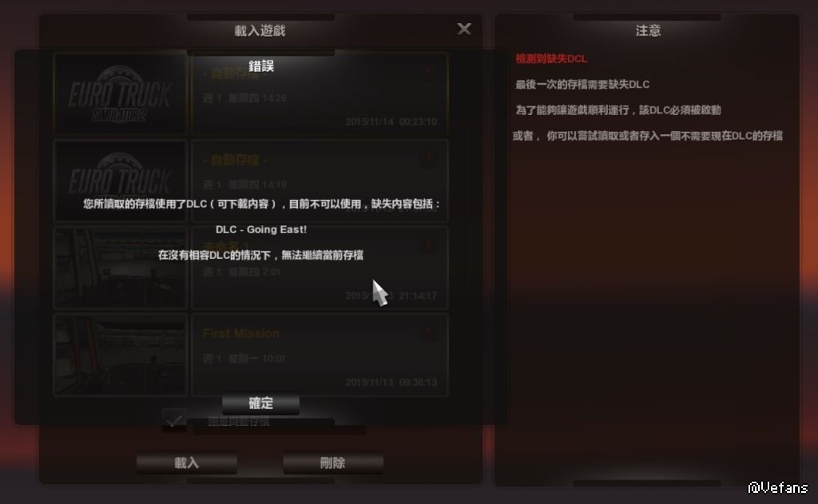
Task: Select the top Euro Truck Simulator 2 logo thumbnail
Action: [x=121, y=93]
